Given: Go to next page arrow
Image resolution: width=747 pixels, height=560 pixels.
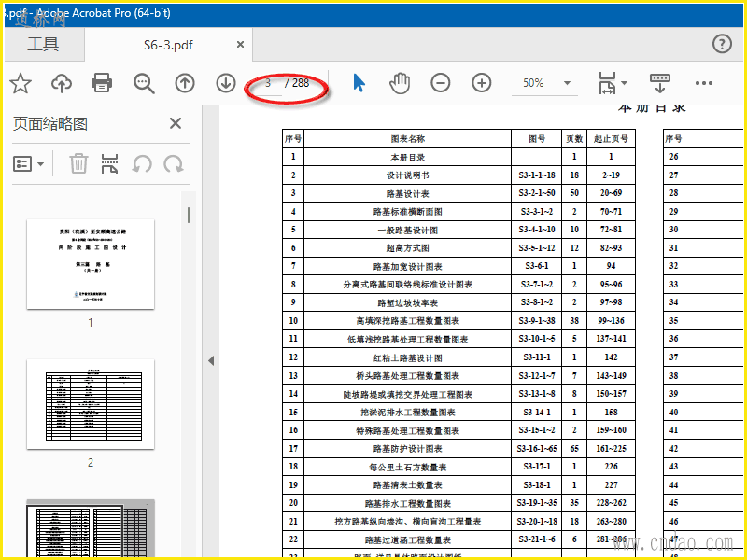Looking at the screenshot, I should 226,83.
